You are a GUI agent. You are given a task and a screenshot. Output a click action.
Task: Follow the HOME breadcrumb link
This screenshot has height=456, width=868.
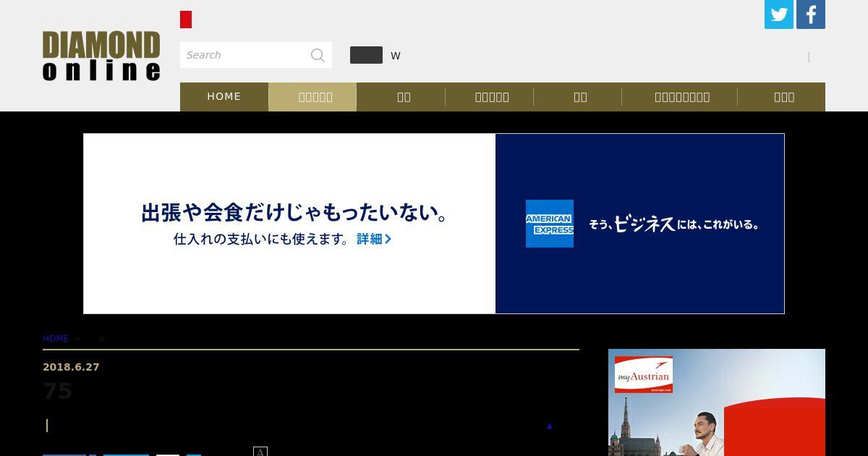coord(56,339)
